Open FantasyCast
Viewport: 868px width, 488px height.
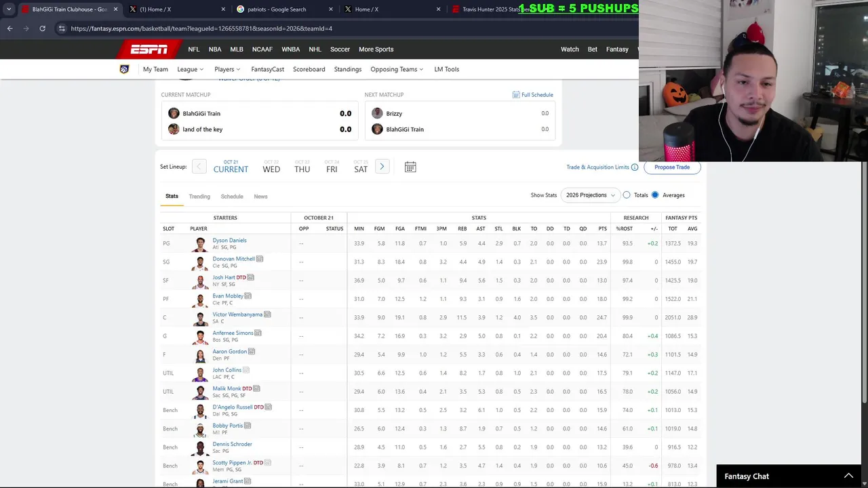coord(268,69)
